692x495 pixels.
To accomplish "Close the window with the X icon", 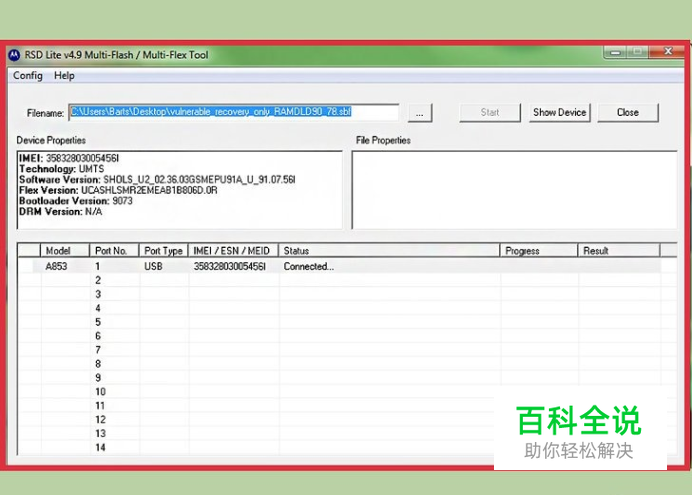I will (668, 52).
